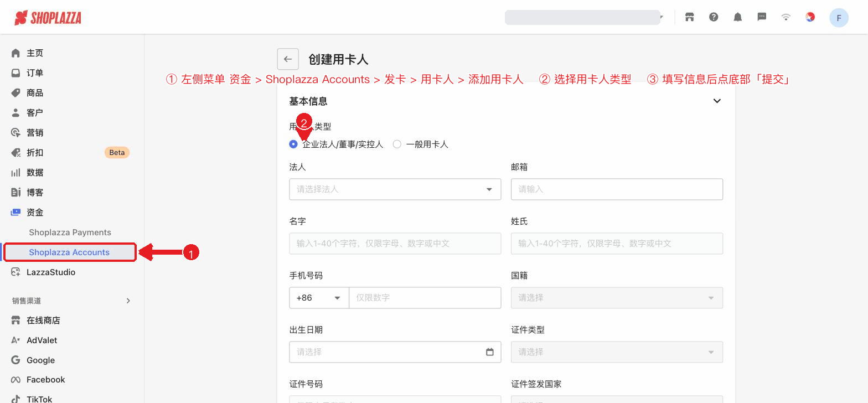868x403 pixels.
Task: Open the 国籍 dropdown
Action: click(x=617, y=298)
